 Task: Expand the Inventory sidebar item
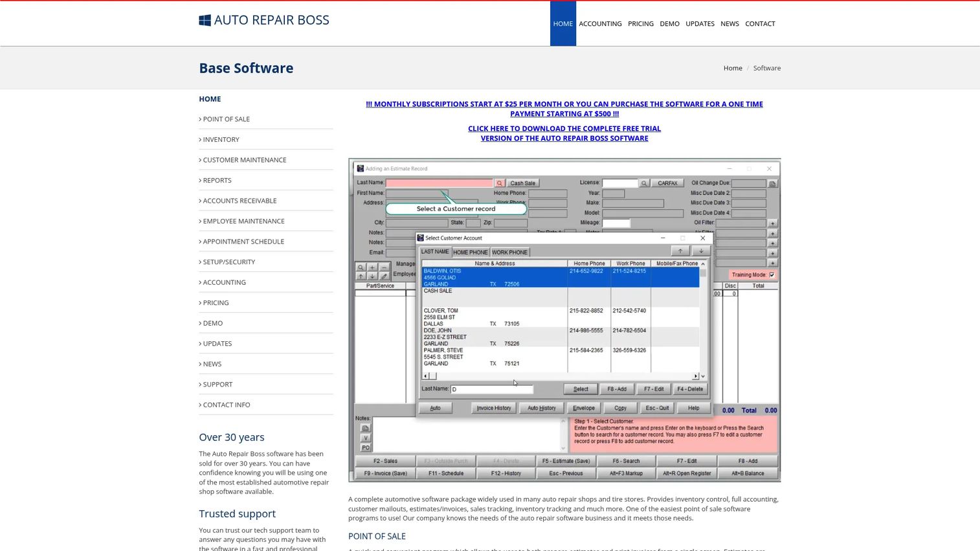coord(221,139)
